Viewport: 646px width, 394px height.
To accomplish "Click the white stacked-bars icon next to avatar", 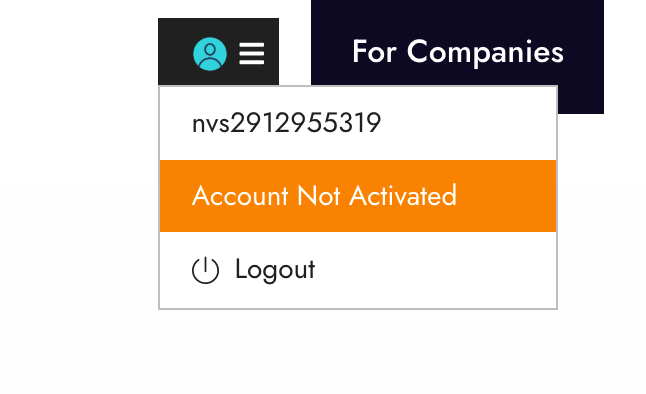I will 252,54.
